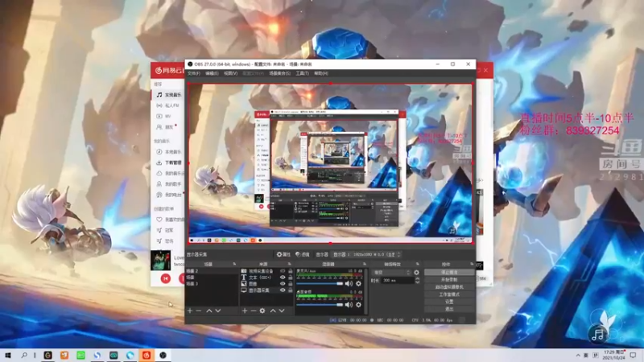Open microphone channel settings gear
The width and height of the screenshot is (644, 362).
click(x=358, y=284)
